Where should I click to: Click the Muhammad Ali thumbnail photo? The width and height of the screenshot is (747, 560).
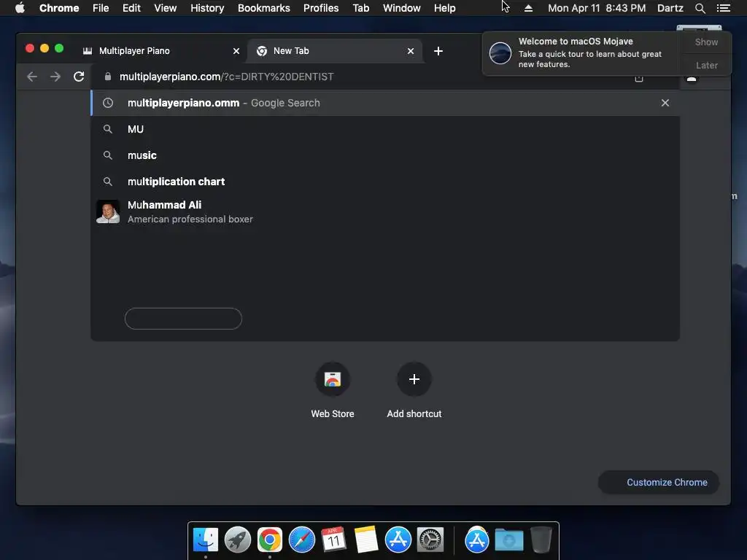point(108,212)
